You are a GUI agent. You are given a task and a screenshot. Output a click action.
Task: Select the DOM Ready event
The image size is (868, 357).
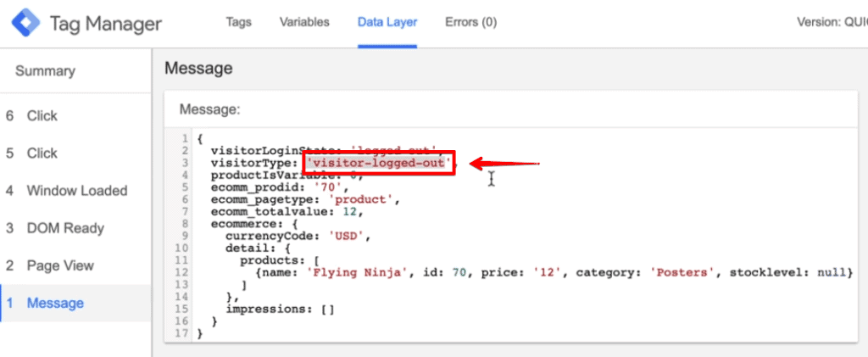pos(65,228)
